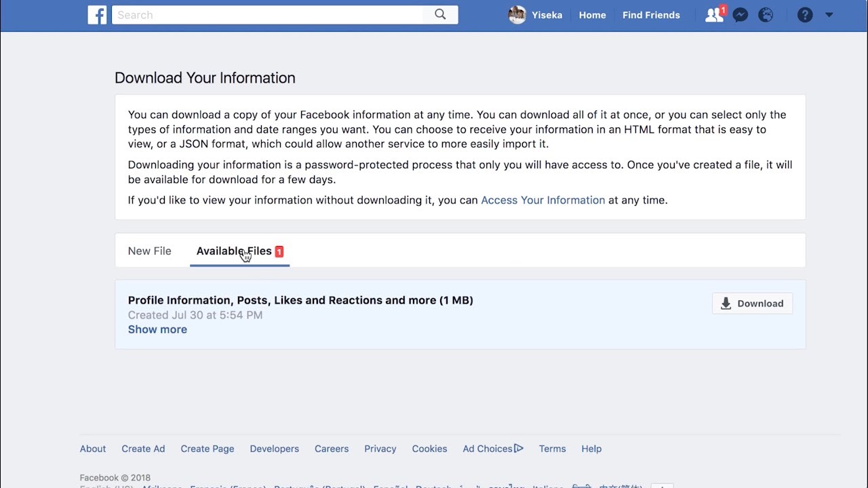Open the Quick Help question icon
The height and width of the screenshot is (488, 868).
point(805,15)
